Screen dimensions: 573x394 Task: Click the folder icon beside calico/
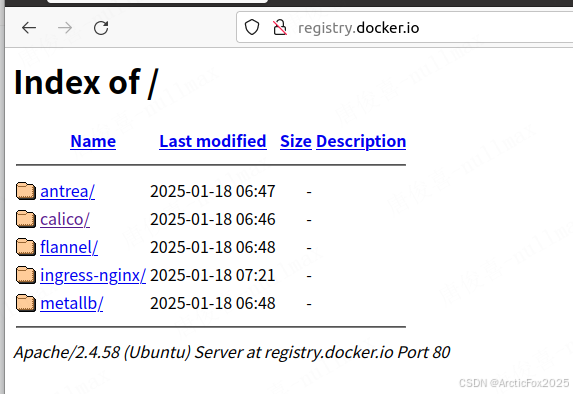click(26, 219)
